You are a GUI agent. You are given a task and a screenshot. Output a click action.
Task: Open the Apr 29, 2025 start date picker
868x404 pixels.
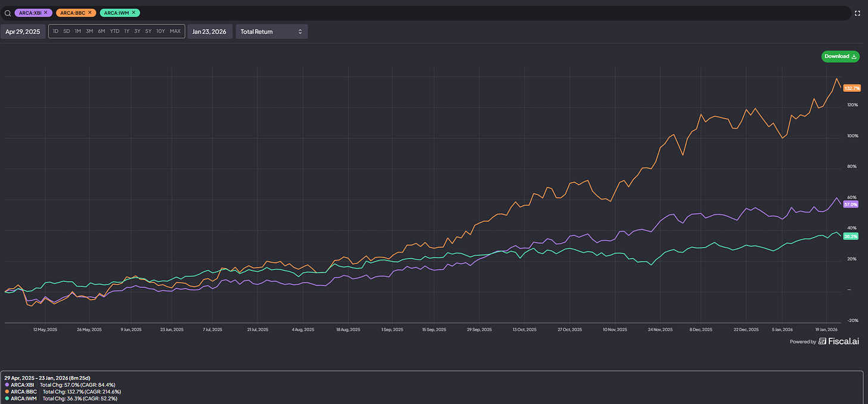click(x=23, y=32)
